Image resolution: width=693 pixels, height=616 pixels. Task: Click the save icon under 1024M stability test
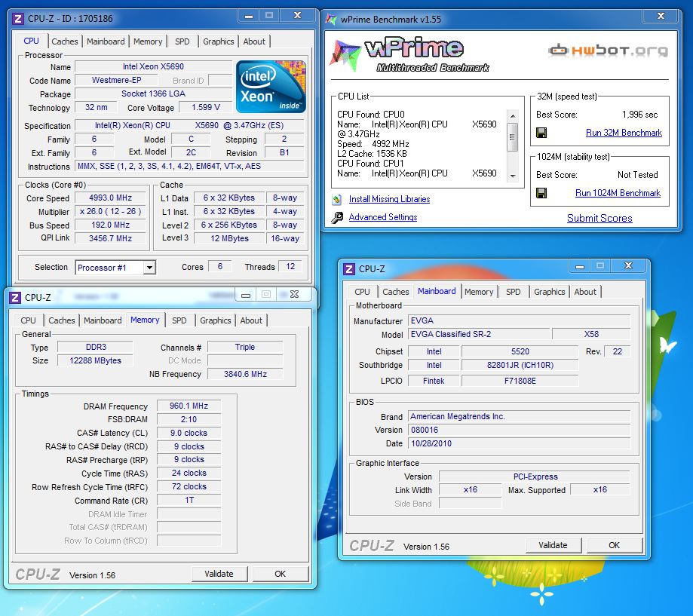click(x=541, y=193)
